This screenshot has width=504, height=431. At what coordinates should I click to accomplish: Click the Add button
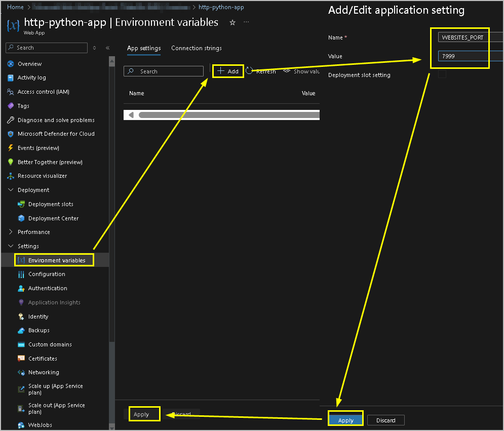coord(228,71)
